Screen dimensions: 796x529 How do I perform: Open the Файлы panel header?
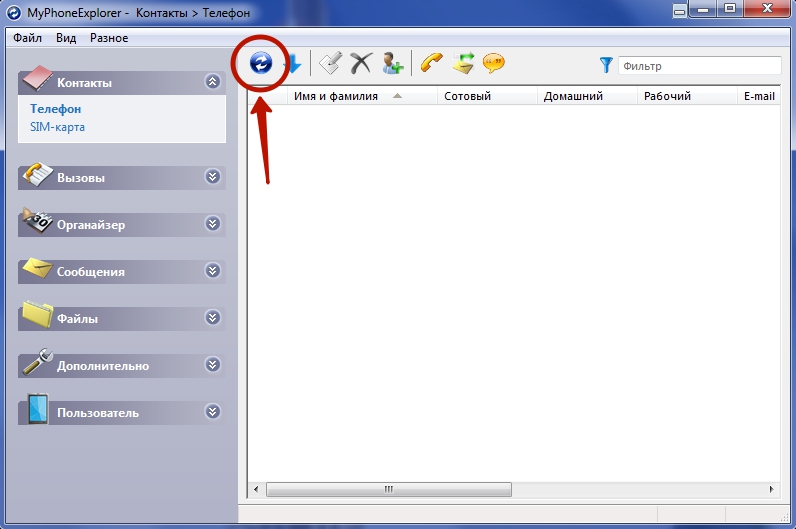click(122, 319)
